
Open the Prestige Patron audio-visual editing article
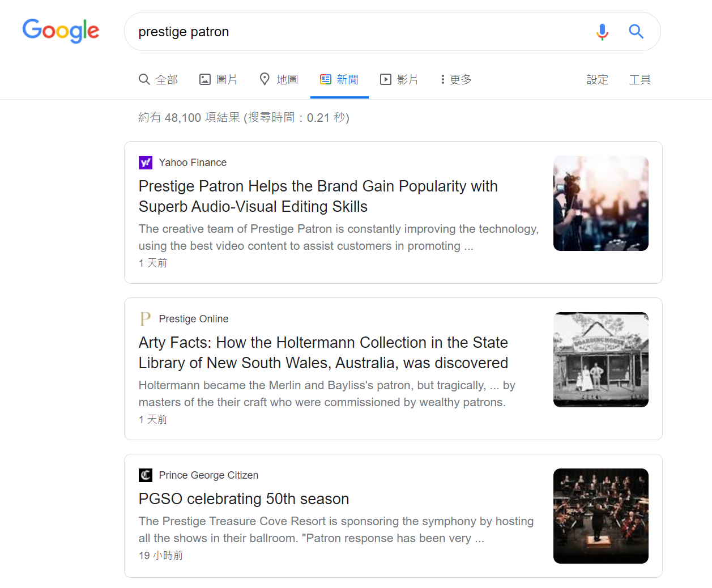pos(318,197)
